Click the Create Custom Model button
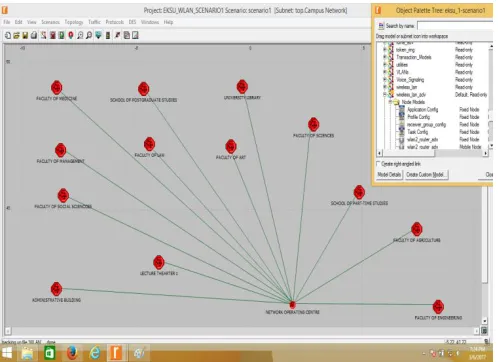 [x=426, y=174]
